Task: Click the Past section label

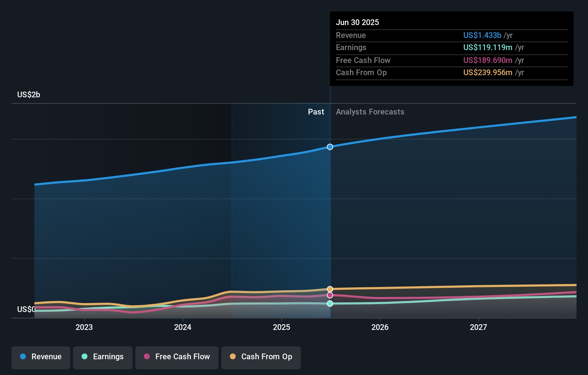Action: click(x=316, y=112)
